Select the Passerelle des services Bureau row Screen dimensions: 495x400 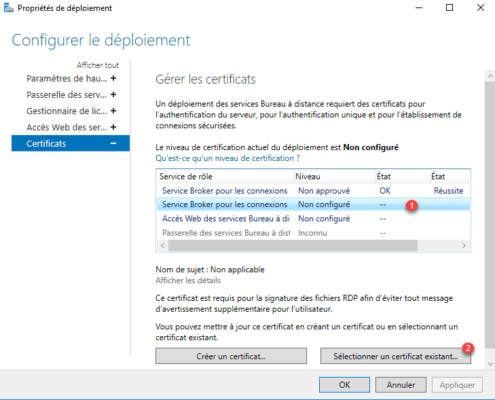(x=313, y=233)
